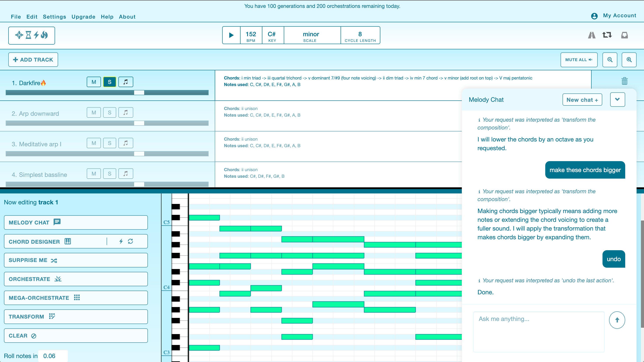Click the ADD TRACK button
The height and width of the screenshot is (362, 644).
tap(33, 60)
